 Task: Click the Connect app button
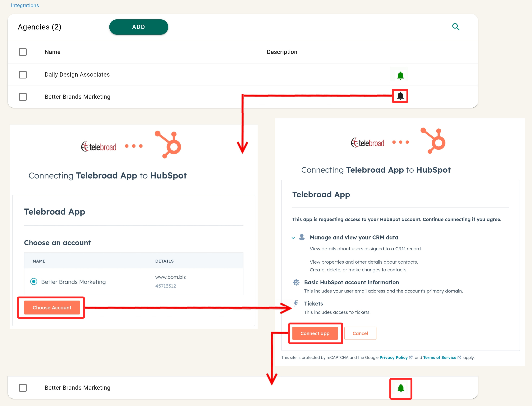(315, 333)
